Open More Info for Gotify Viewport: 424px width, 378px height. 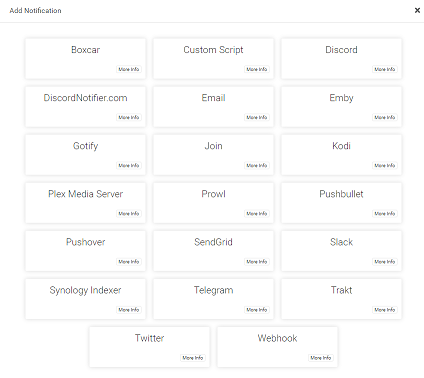pyautogui.click(x=129, y=165)
